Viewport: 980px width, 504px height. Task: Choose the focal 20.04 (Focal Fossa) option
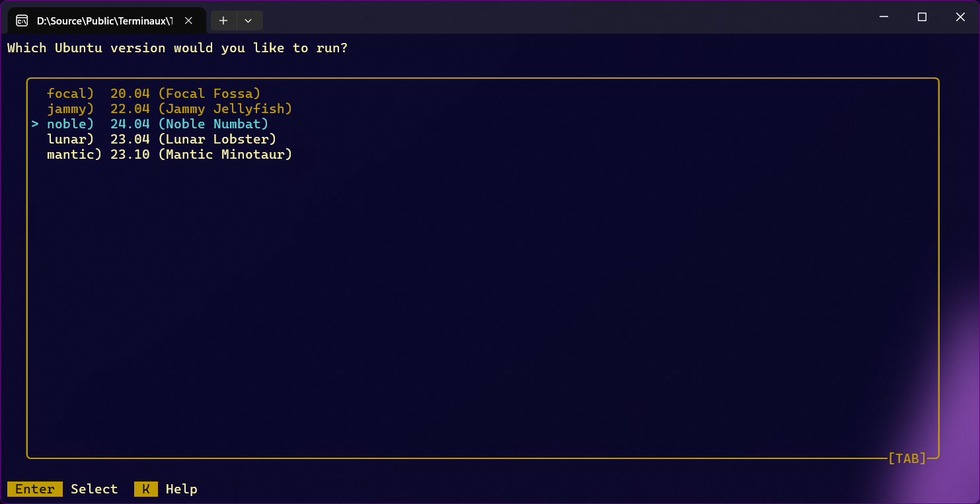(x=153, y=93)
